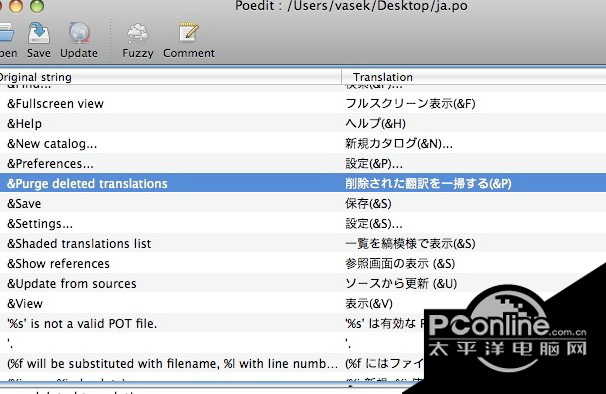Select the &Purge deleted translations row
The image size is (606, 394).
point(303,183)
